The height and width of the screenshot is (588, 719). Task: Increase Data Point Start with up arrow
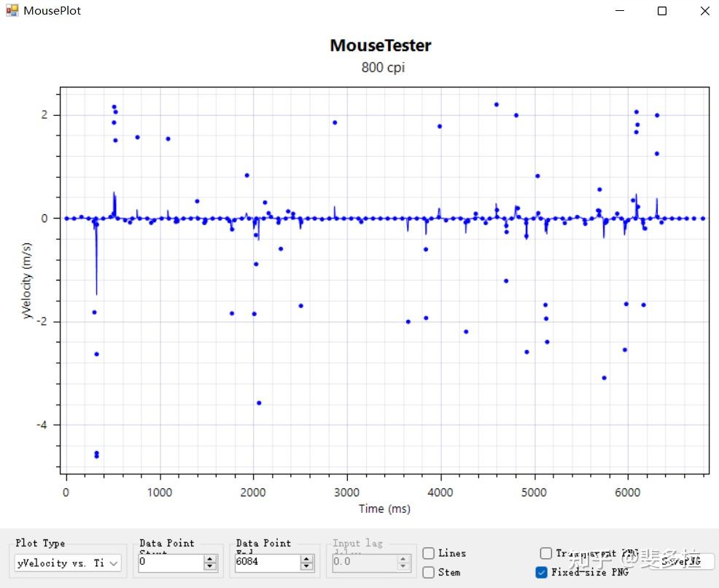point(210,559)
